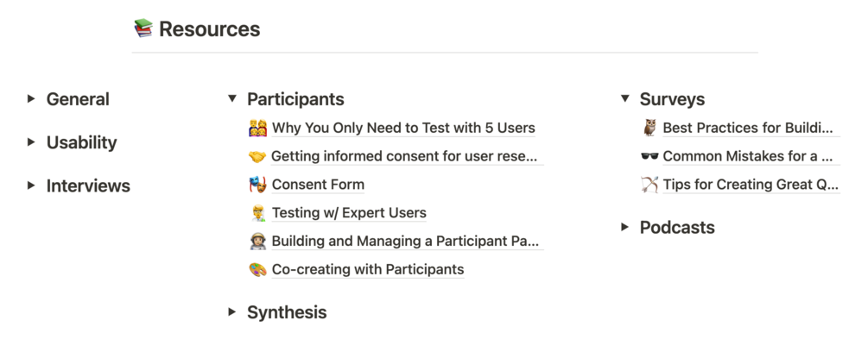The width and height of the screenshot is (868, 352).
Task: Expand the General toggle list
Action: [31, 99]
